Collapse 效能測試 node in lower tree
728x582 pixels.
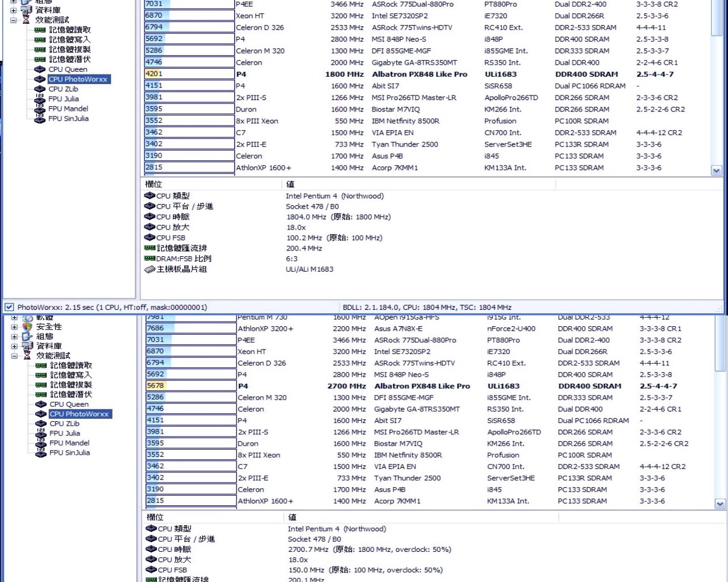click(x=15, y=356)
